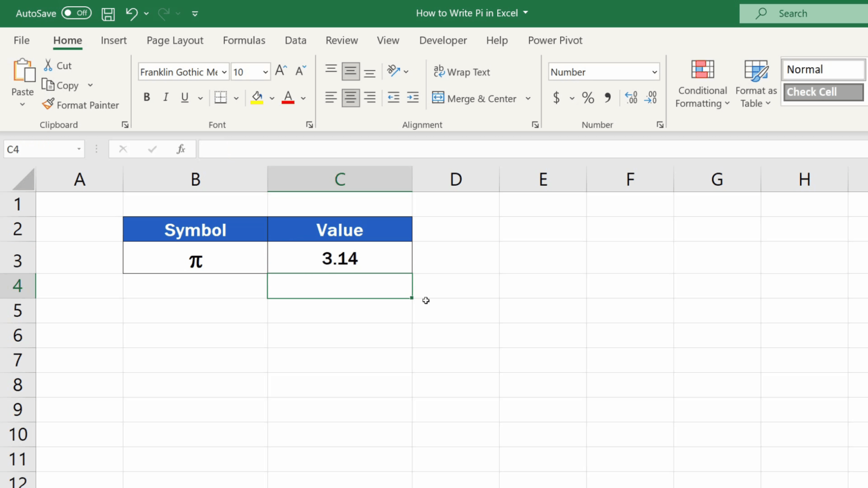Click the Format Painter icon
This screenshot has height=488, width=868.
pyautogui.click(x=49, y=105)
